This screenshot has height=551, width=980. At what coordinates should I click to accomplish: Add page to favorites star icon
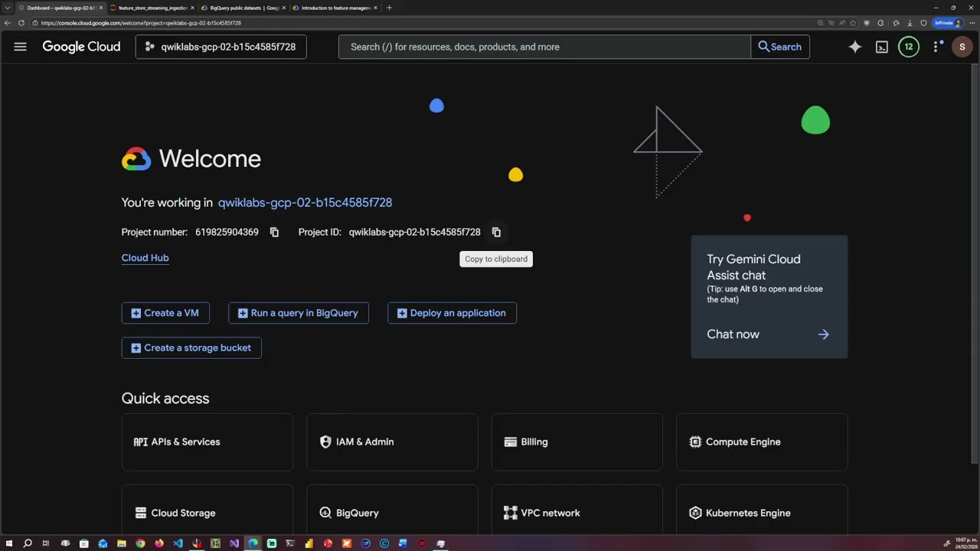click(853, 23)
